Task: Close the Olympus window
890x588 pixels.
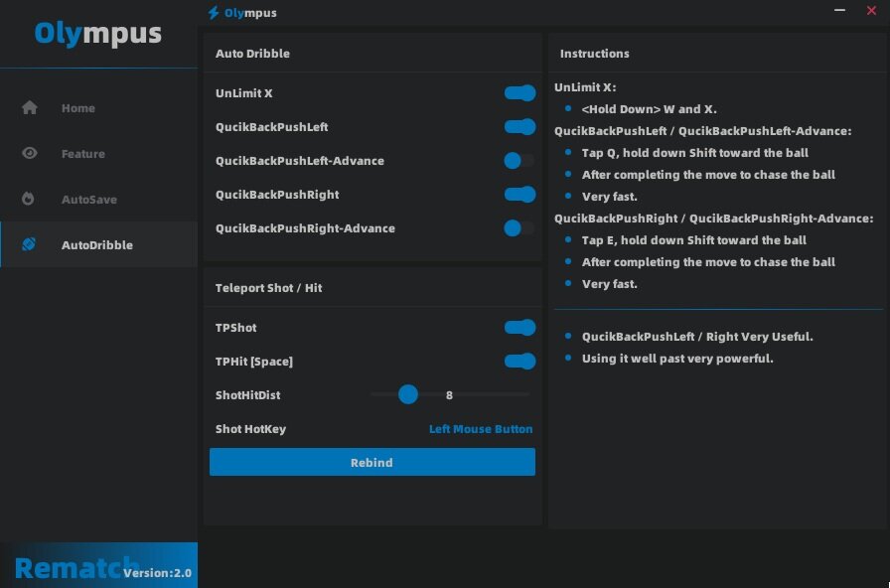Action: point(871,10)
